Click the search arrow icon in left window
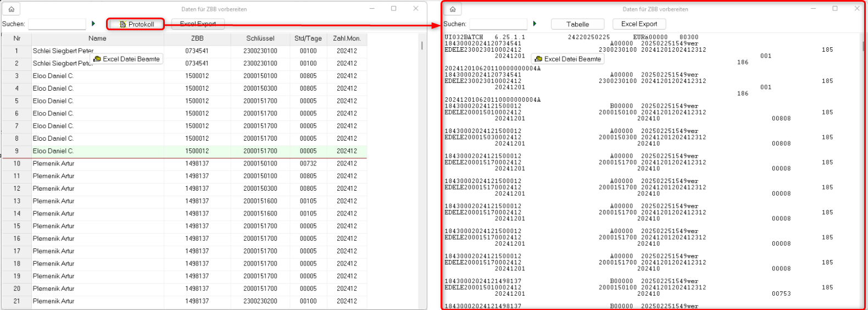The image size is (868, 310). tap(93, 24)
